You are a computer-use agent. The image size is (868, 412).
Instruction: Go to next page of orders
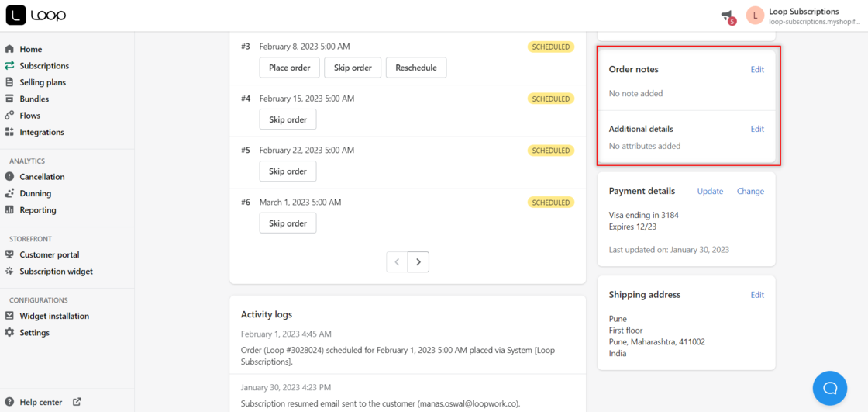tap(418, 262)
